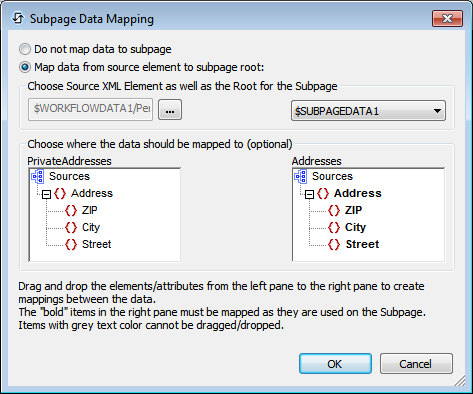Select 'Map data from source element' option
Viewport: 473px width, 394px height.
(25, 67)
